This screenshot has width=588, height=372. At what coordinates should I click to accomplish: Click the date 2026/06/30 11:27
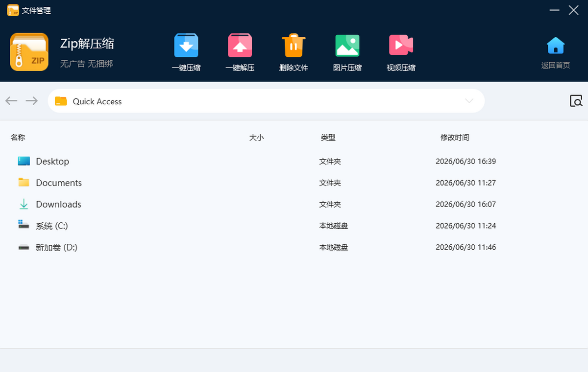point(465,183)
